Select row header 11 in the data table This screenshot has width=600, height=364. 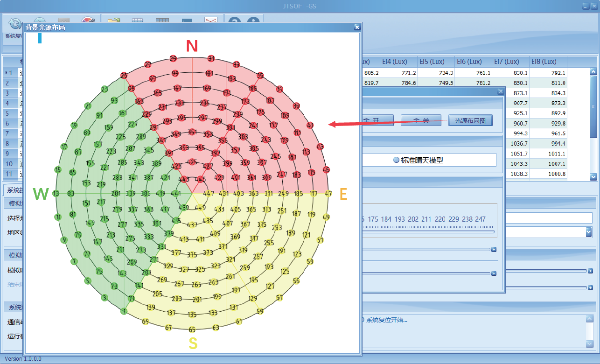9,174
